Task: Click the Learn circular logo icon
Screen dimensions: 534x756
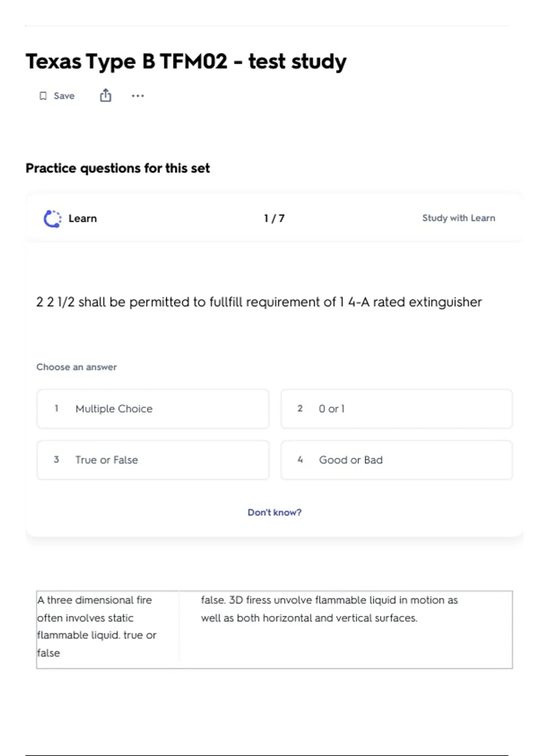Action: point(53,218)
